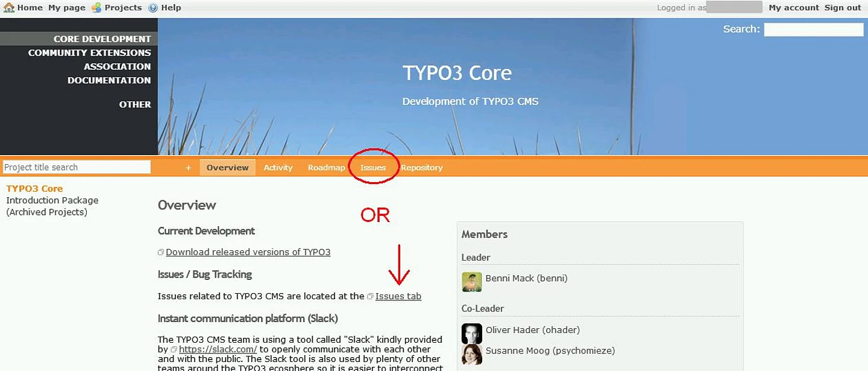
Task: Click Sign out
Action: [x=842, y=8]
